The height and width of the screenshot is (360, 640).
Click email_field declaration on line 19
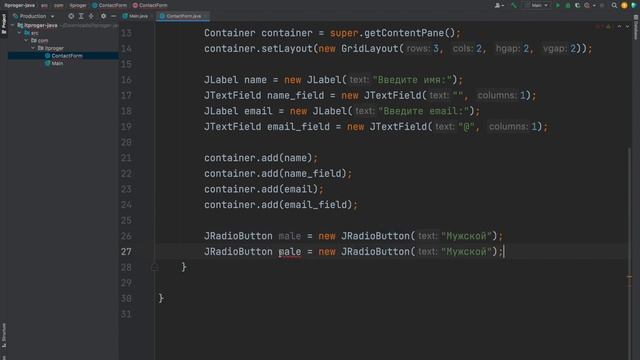[298, 127]
